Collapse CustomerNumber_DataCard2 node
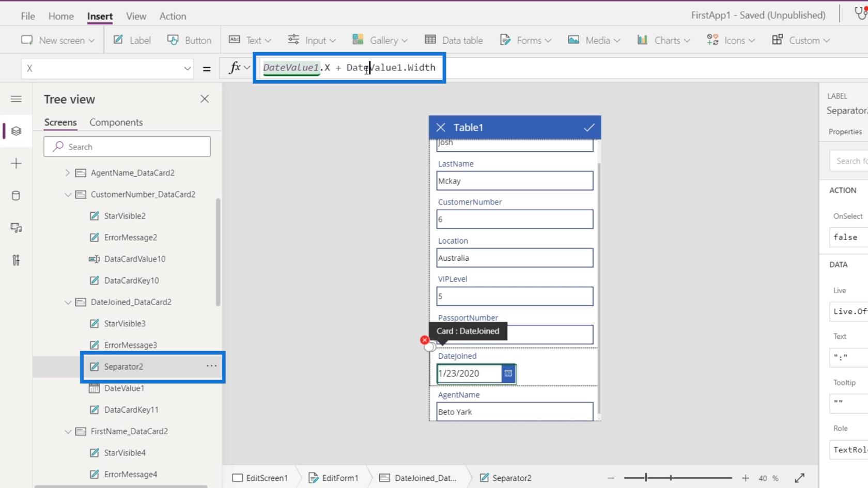Screen dimensions: 868x488 (68, 195)
